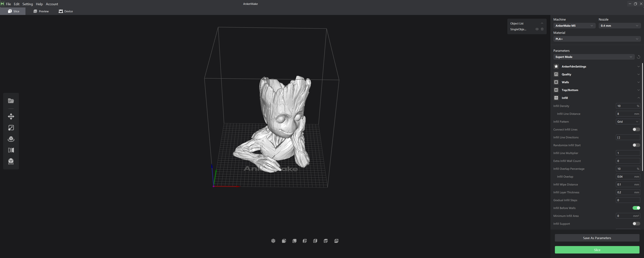Expand the Walls settings section
This screenshot has height=258, width=644.
point(597,82)
